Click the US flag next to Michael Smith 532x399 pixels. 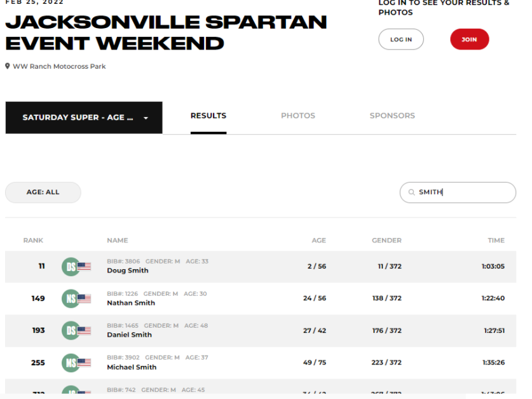pos(83,362)
